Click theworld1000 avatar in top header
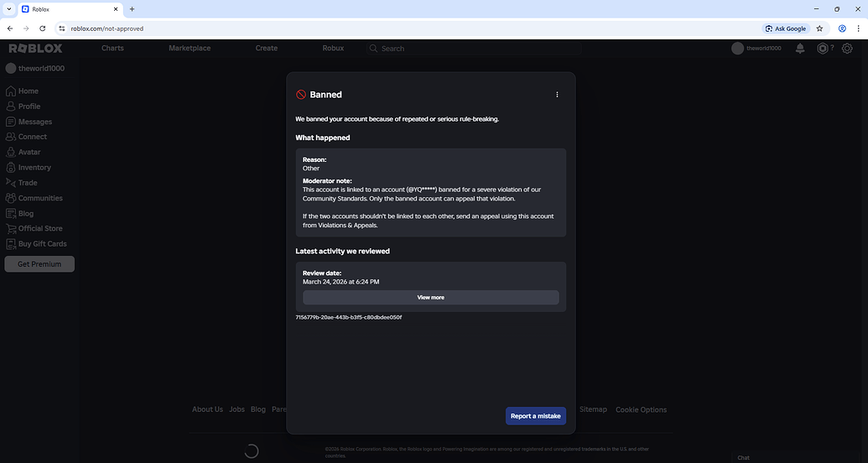 pos(737,49)
